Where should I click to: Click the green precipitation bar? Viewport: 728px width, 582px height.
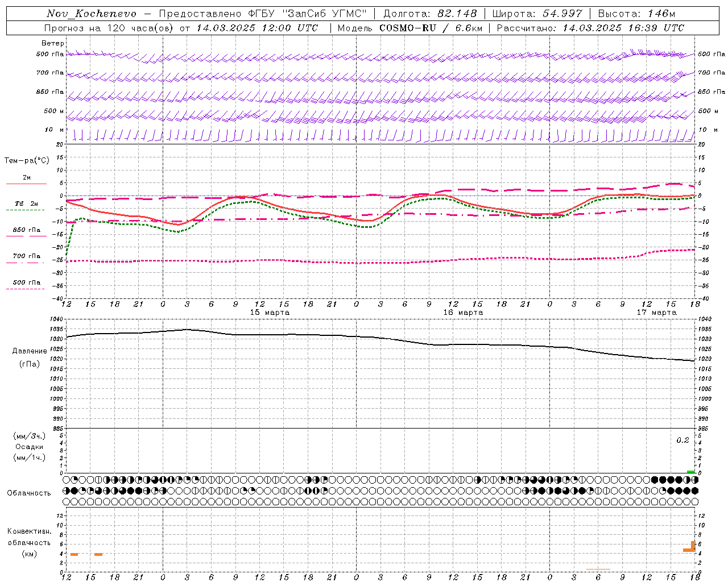pyautogui.click(x=690, y=472)
